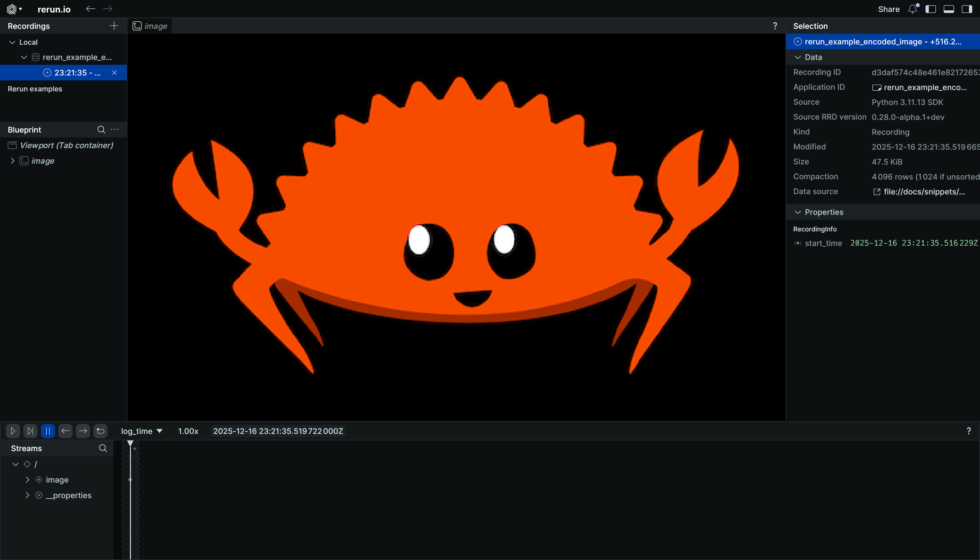Collapse the Properties section
This screenshot has width=980, height=560.
click(x=798, y=212)
